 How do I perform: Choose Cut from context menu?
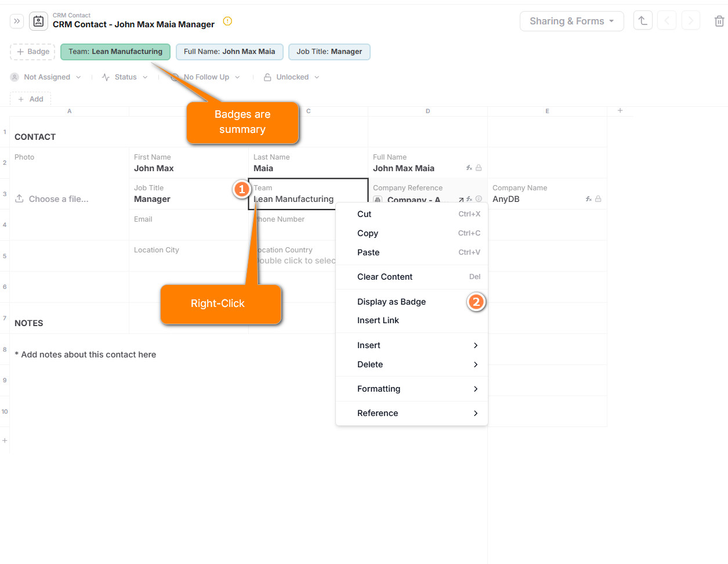point(412,214)
